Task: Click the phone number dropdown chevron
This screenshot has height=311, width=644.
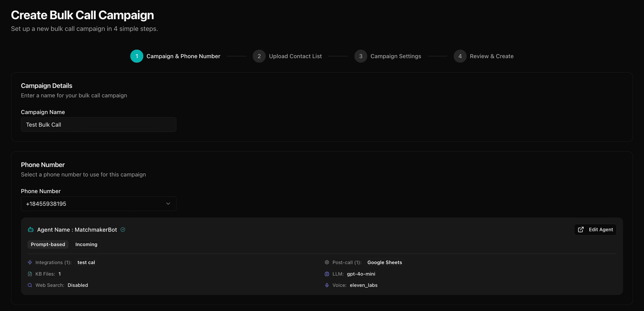Action: (168, 204)
